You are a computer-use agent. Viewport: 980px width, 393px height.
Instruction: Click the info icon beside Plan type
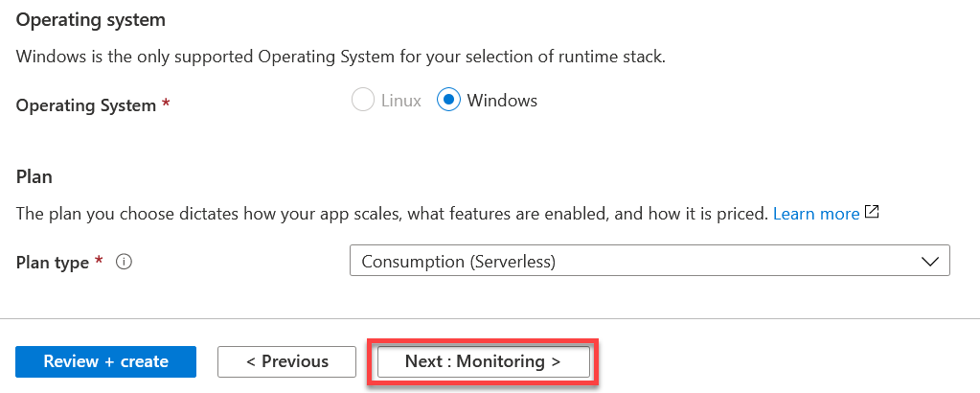[124, 263]
